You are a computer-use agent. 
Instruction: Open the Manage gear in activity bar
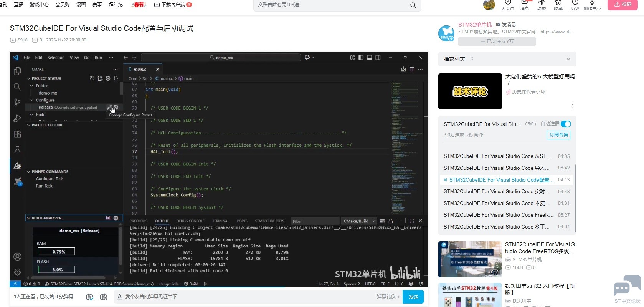click(x=17, y=272)
